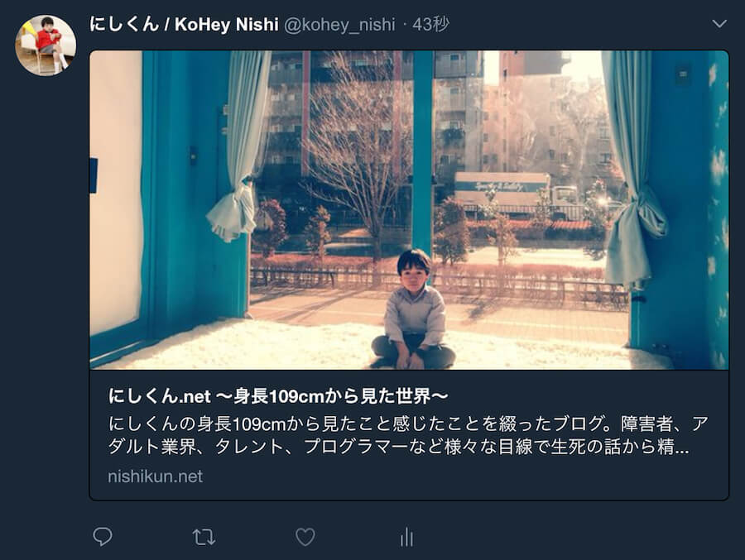Follow the nishikun.net domain link
Screen dimensions: 745x560
point(155,476)
